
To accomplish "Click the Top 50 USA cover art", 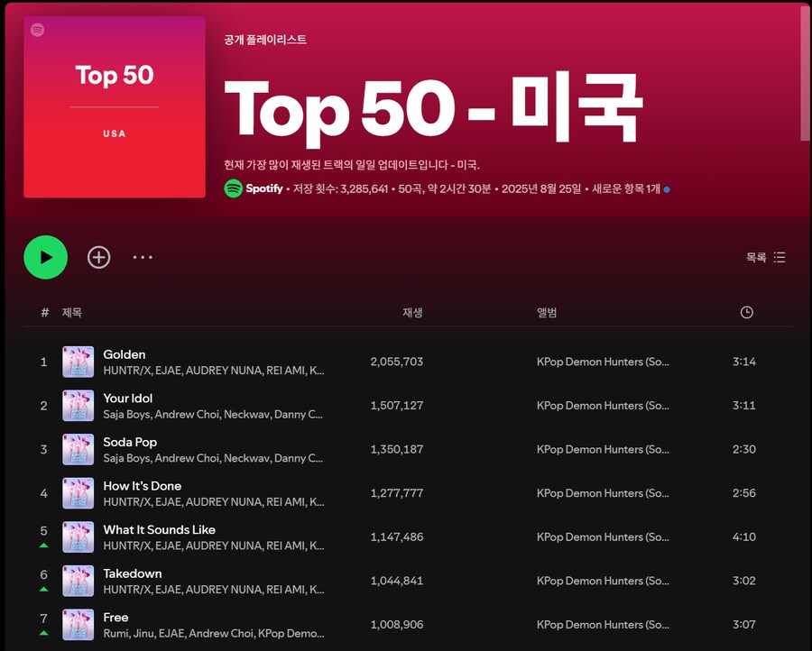I will point(115,106).
